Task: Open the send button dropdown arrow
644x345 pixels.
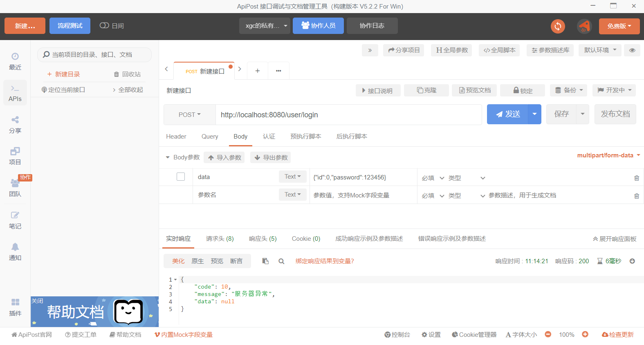Action: pos(534,114)
